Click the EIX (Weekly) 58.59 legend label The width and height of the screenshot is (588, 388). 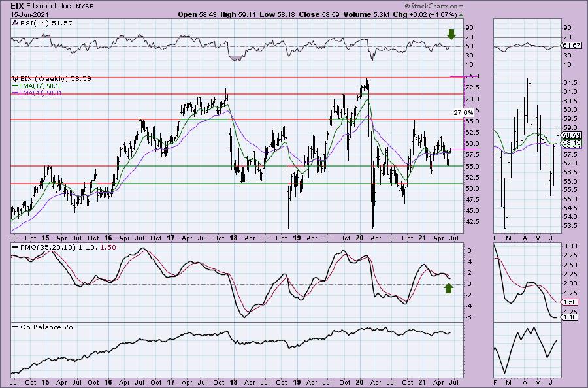pyautogui.click(x=52, y=79)
